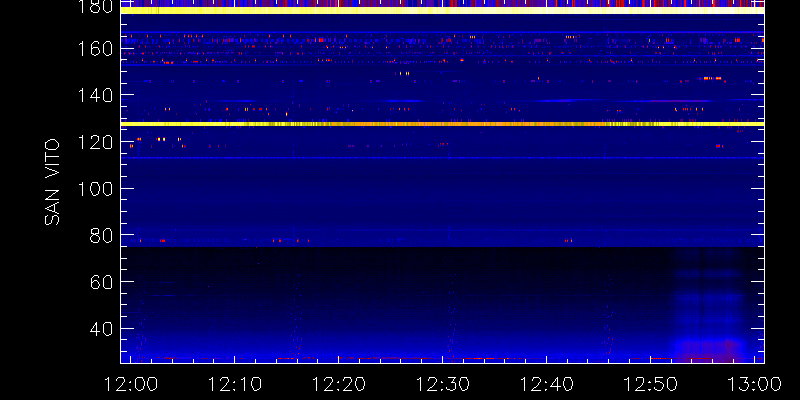Viewport: 800px width, 400px height.
Task: Click the 180 frequency axis label
Action: [x=93, y=6]
